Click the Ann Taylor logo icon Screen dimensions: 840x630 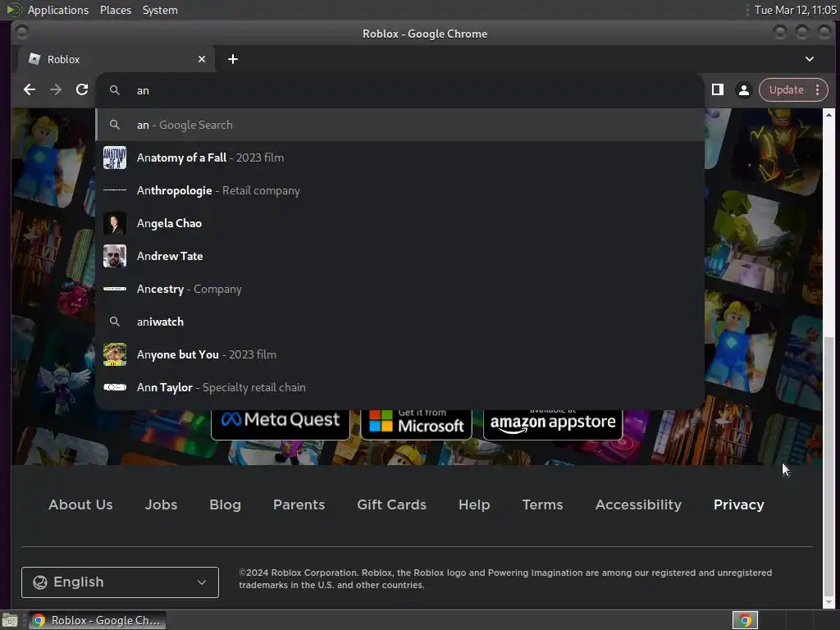point(115,387)
